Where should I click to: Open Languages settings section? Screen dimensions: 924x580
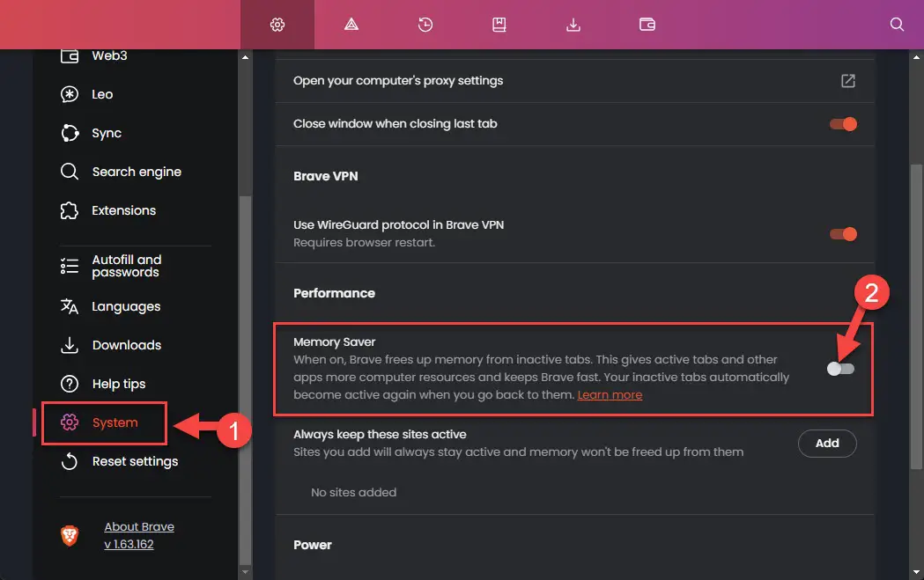coord(126,307)
